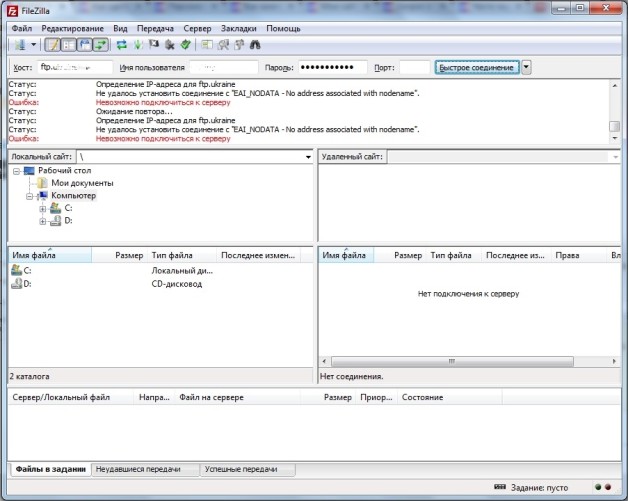Click the Refresh file lists icon
Screen dimensions: 628x501
(122, 45)
